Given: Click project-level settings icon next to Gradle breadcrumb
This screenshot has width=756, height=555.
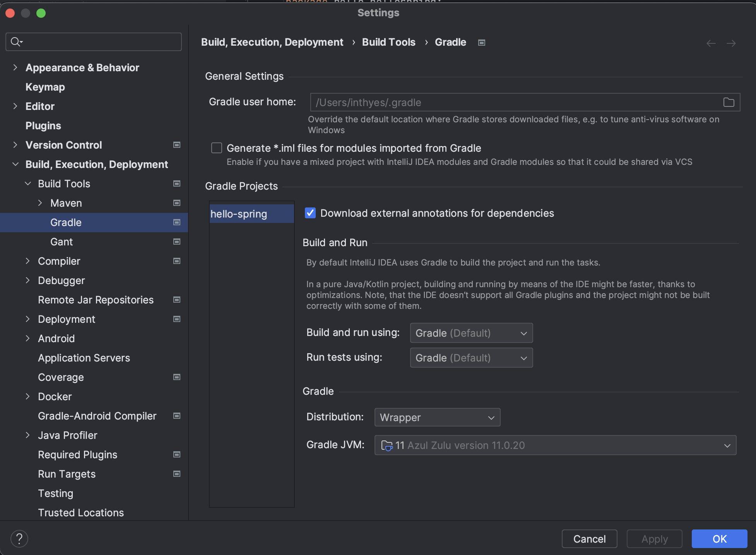Looking at the screenshot, I should [x=481, y=43].
